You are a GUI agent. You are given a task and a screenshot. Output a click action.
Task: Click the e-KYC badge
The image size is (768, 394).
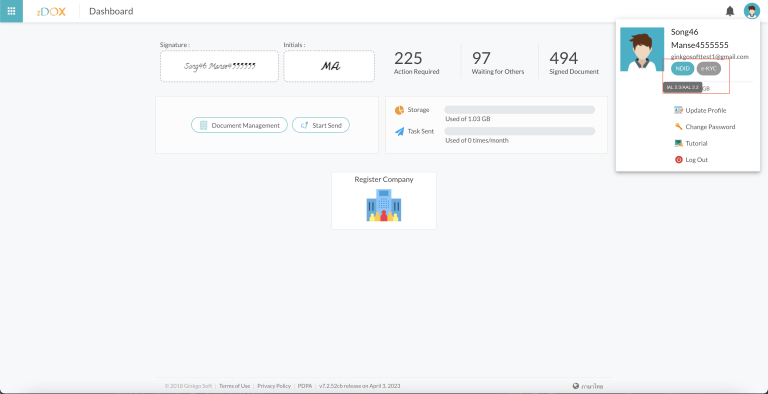tap(709, 69)
